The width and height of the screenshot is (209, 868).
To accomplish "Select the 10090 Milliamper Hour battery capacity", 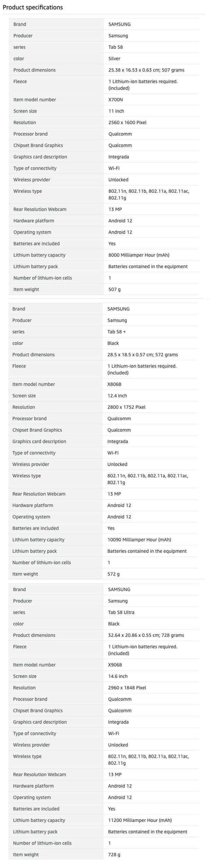I will pyautogui.click(x=139, y=539).
